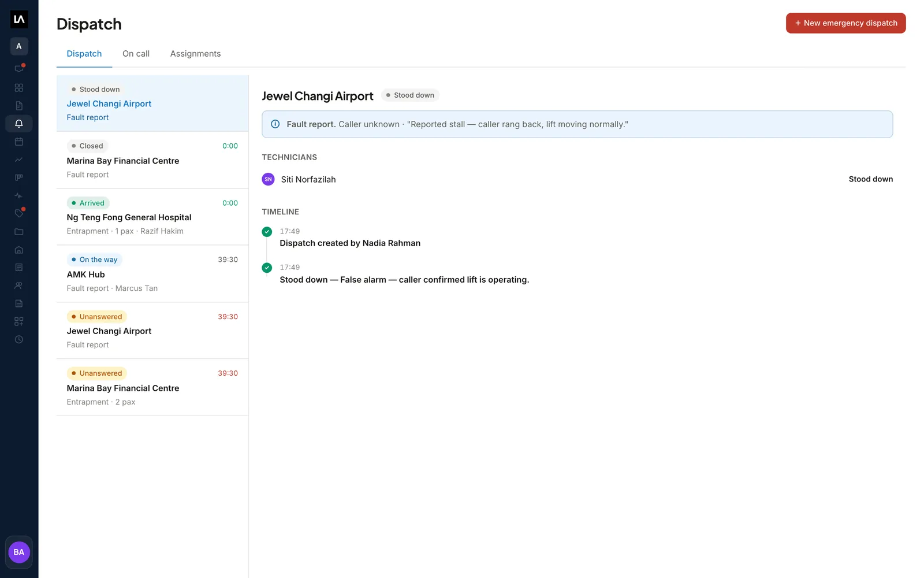The width and height of the screenshot is (924, 578).
Task: Open the grid-plus add apps icon
Action: 19,321
